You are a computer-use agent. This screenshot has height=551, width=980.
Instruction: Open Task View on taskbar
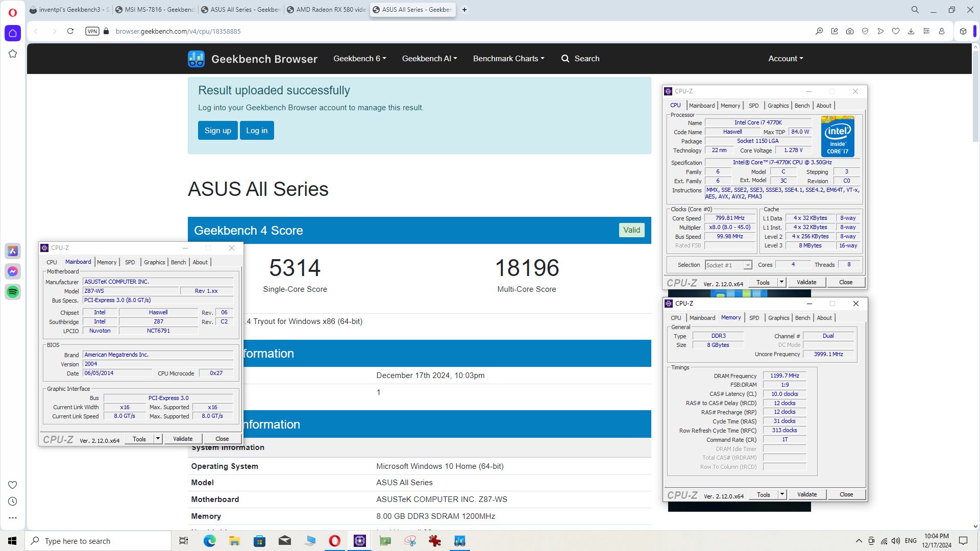coord(184,541)
